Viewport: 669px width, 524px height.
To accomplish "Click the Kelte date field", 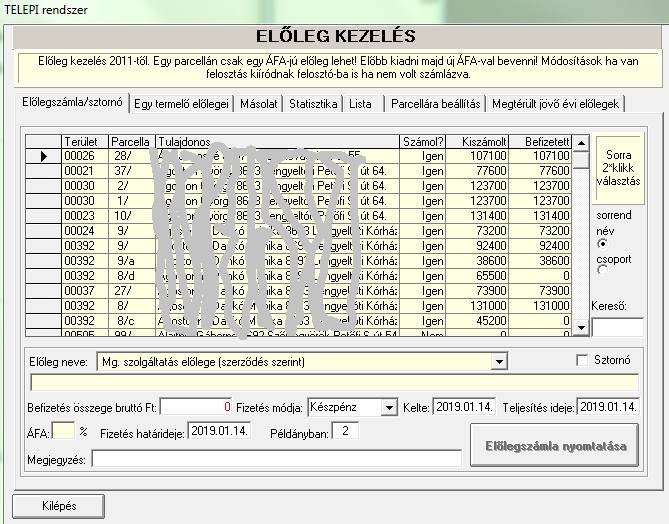I will point(465,407).
